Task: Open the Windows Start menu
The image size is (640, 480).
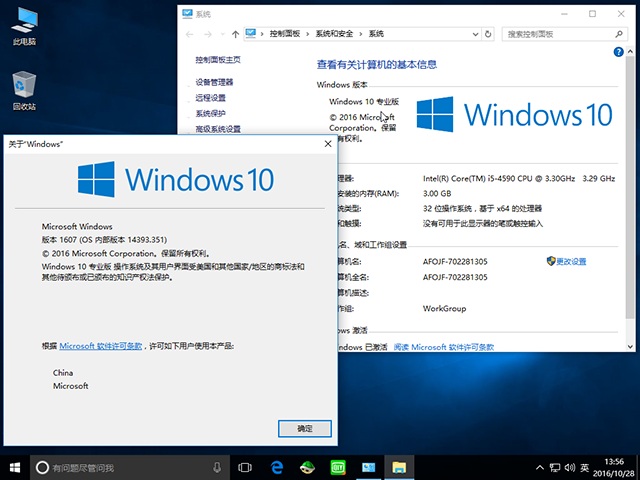Action: [14, 467]
